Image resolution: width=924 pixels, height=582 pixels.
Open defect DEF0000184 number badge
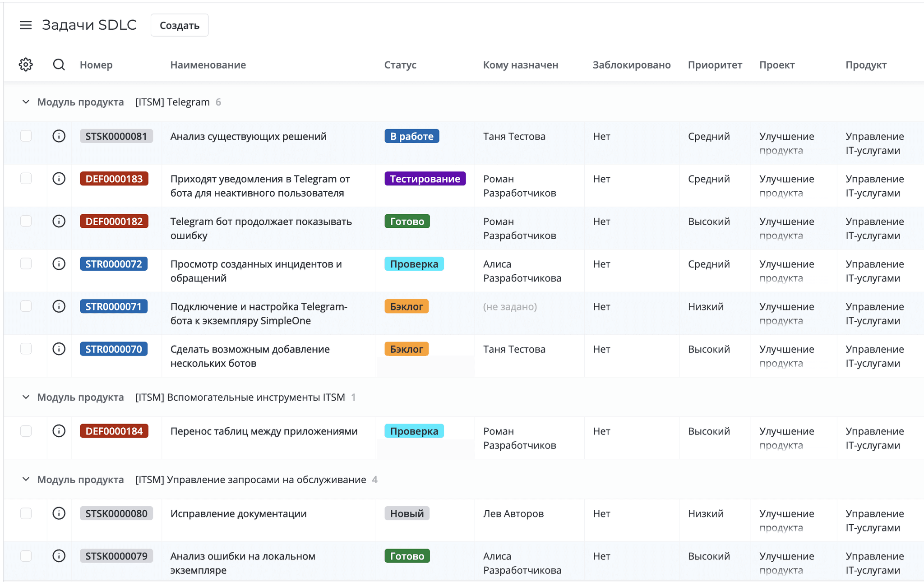tap(114, 431)
